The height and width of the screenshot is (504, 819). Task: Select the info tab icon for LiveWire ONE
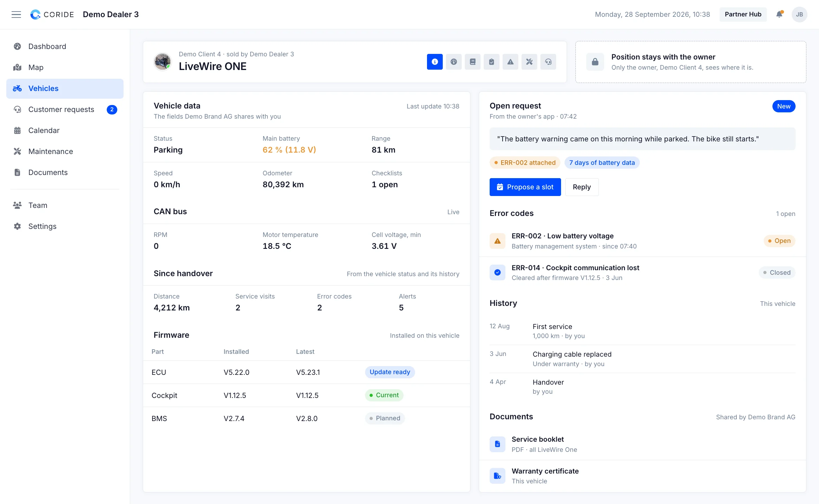point(435,62)
